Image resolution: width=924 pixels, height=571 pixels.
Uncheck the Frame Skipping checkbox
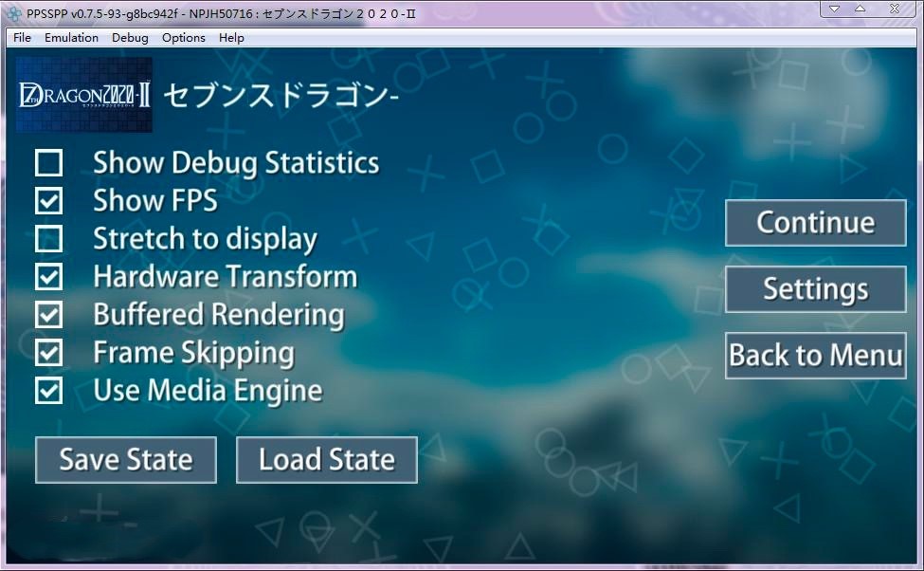[x=48, y=353]
